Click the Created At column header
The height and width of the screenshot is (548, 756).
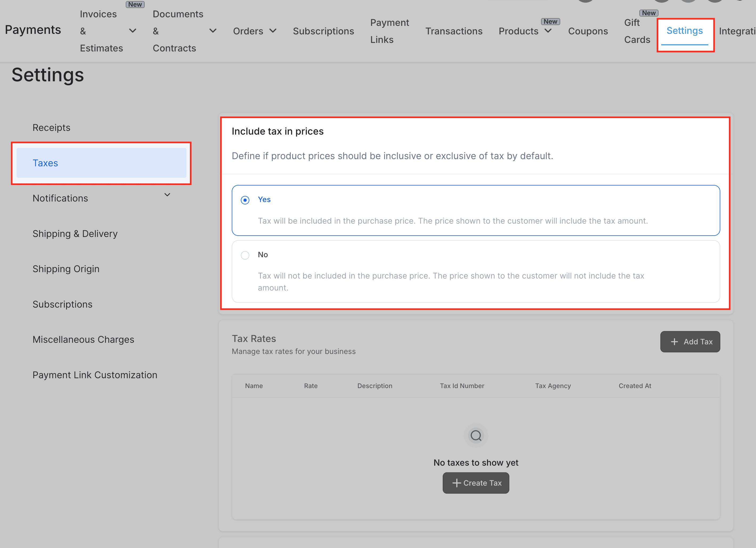(635, 386)
